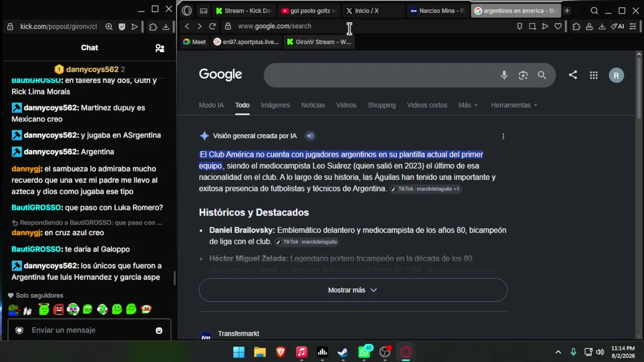Go to Google homepage via logo

tap(220, 74)
